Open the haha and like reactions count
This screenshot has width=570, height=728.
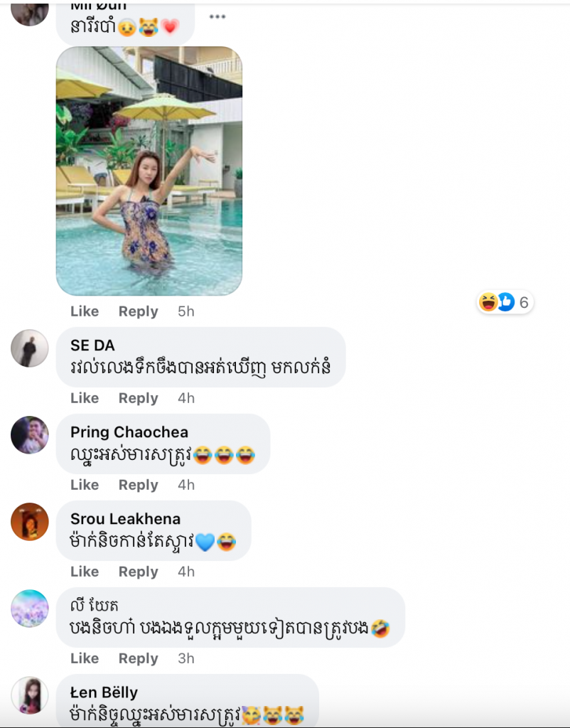[505, 302]
